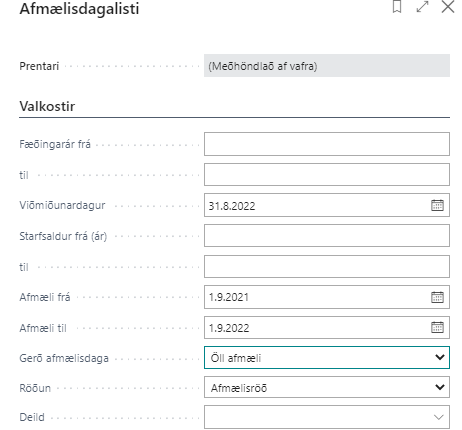462x430 pixels.
Task: Open the Röðun dropdown showing Afmælisröð
Action: click(327, 387)
